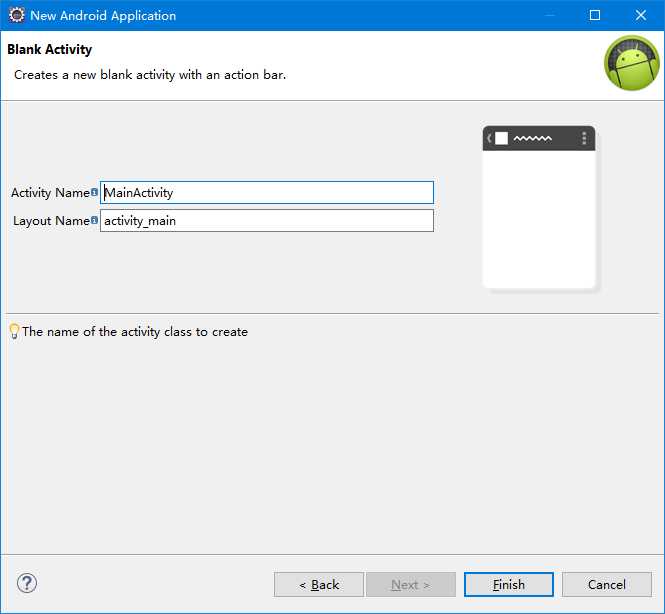Click the 'Layout Name' label

click(x=51, y=220)
